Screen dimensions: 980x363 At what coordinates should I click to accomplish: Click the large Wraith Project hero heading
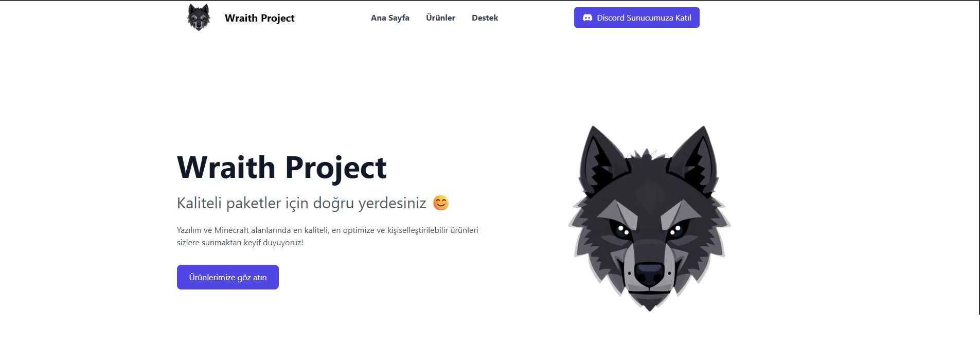tap(281, 168)
